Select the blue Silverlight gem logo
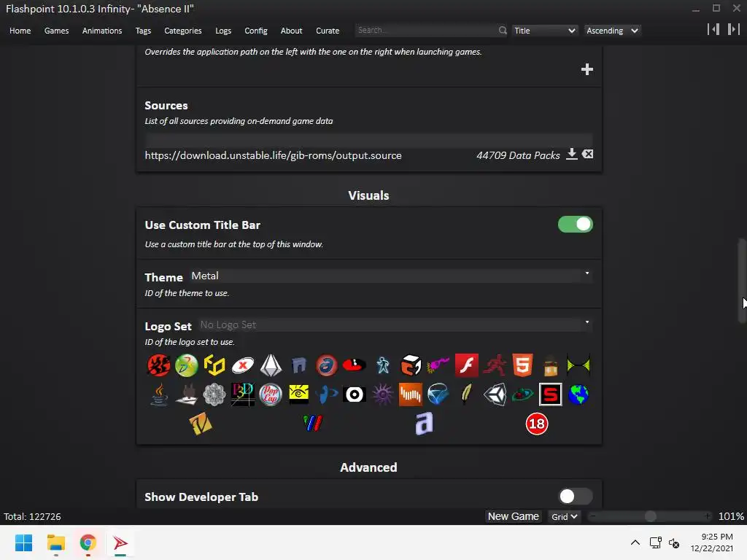The image size is (747, 560). click(438, 394)
